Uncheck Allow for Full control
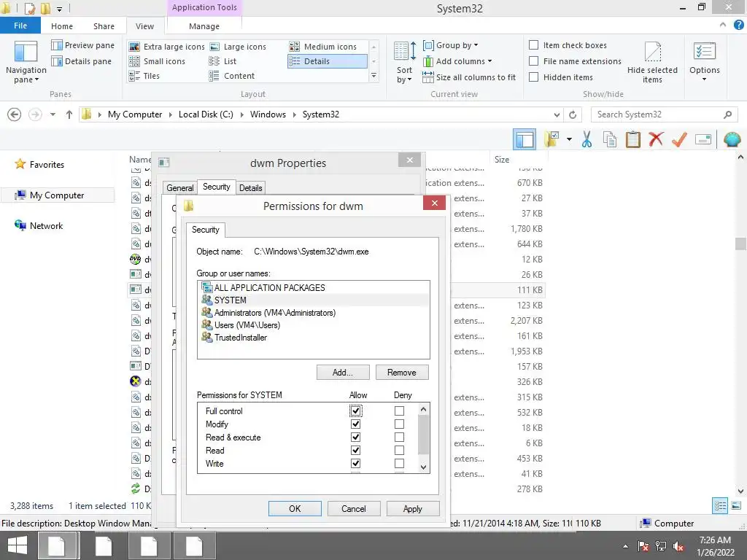 pos(355,411)
